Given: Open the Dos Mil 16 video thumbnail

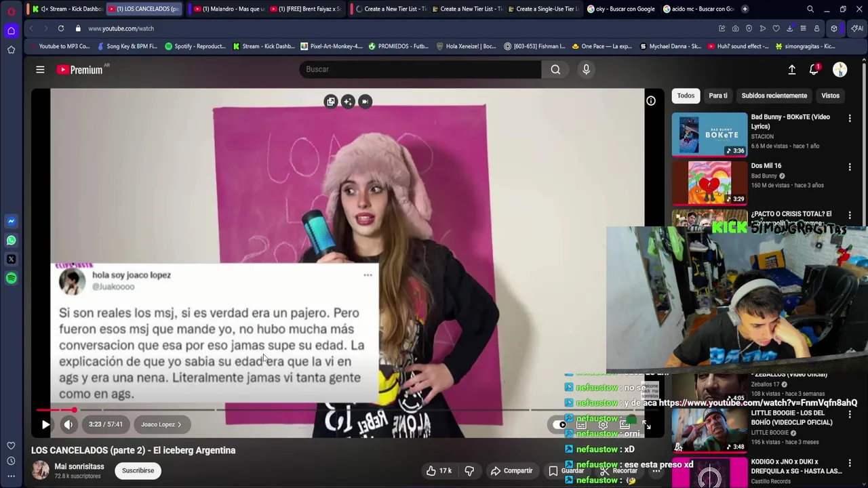Looking at the screenshot, I should coord(709,183).
